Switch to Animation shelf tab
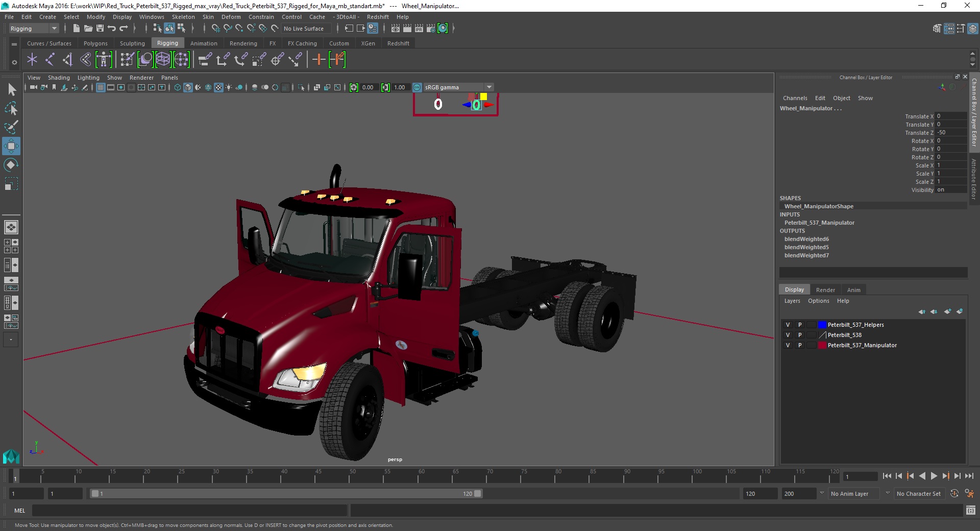980x531 pixels. [204, 43]
